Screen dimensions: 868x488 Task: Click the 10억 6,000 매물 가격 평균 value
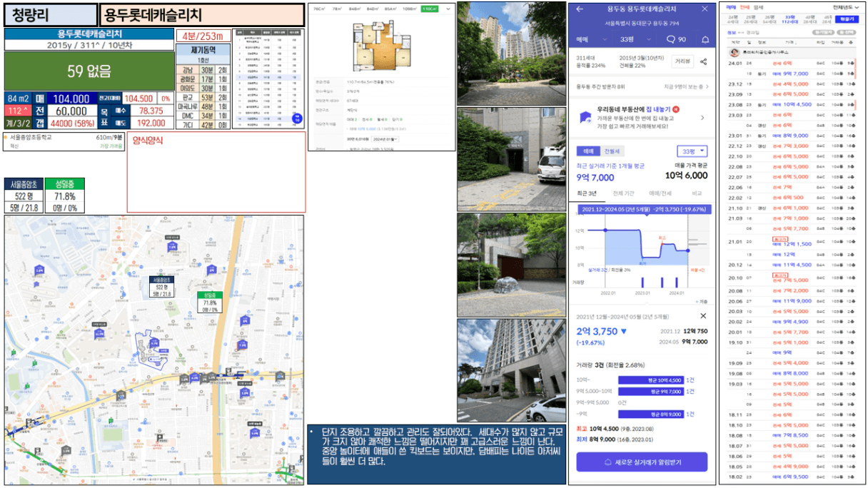(x=686, y=176)
